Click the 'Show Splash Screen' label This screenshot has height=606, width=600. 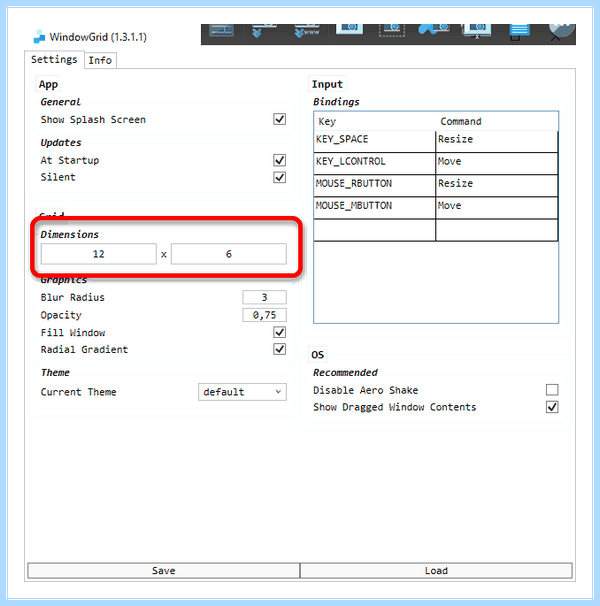point(93,120)
